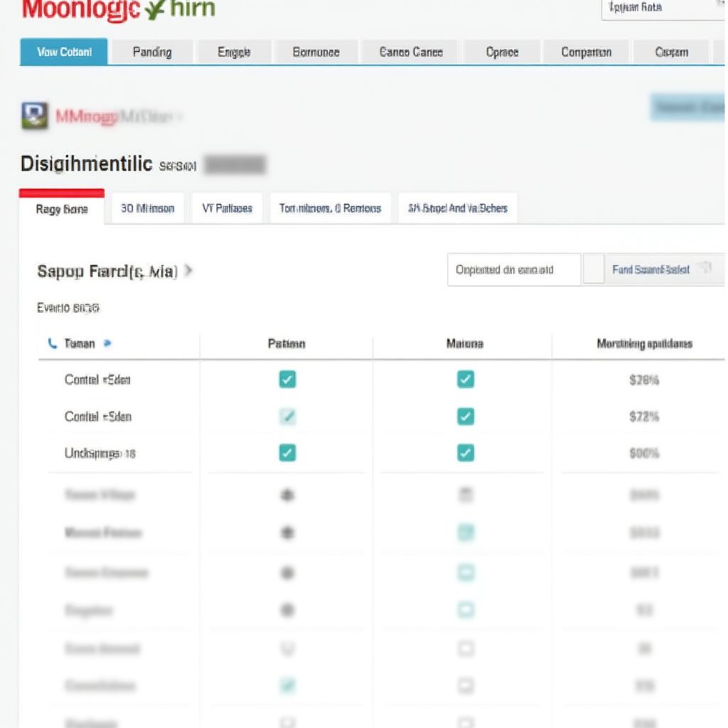Image resolution: width=728 pixels, height=728 pixels.
Task: Expand the Sapop Fiard heading chevron
Action: tap(188, 270)
